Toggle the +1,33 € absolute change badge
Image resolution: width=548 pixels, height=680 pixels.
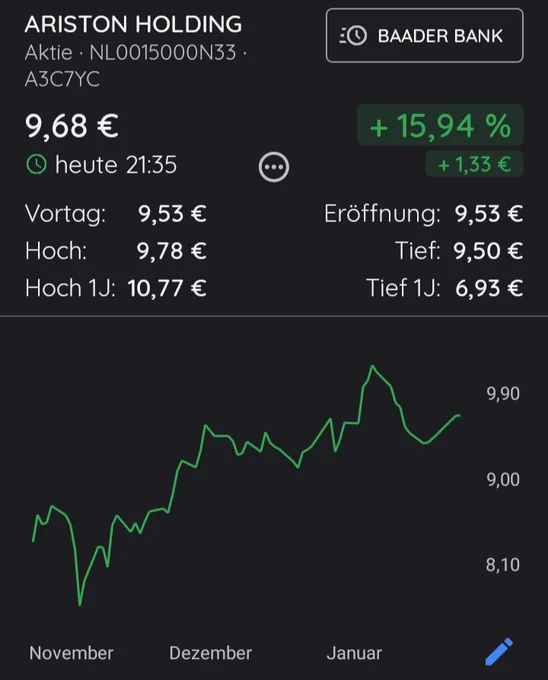tap(474, 164)
